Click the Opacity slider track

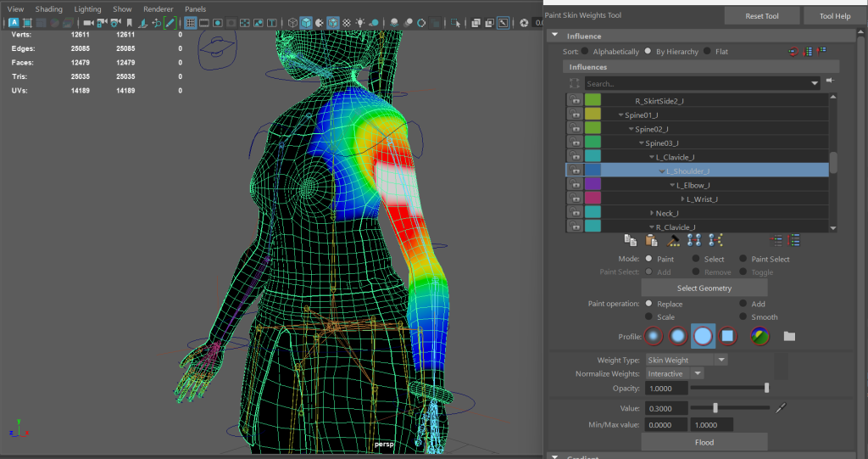click(729, 388)
